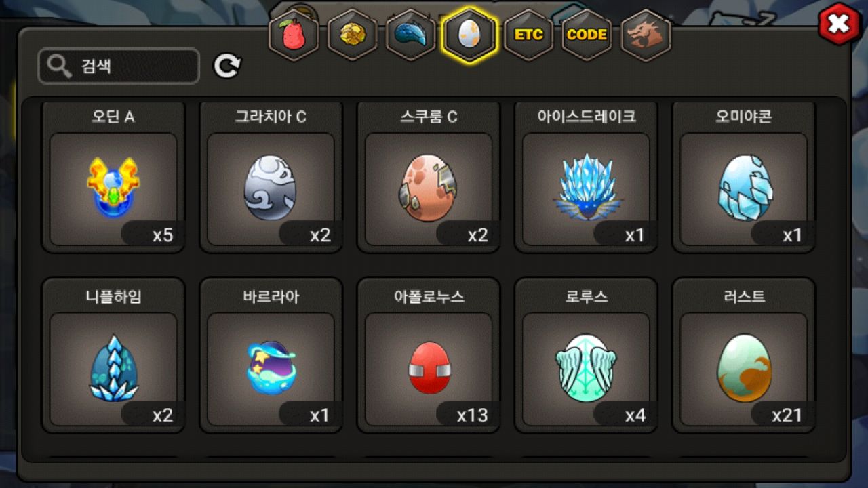Pick the 아이스드레이크 crystal item
The image size is (868, 488).
coord(586,178)
